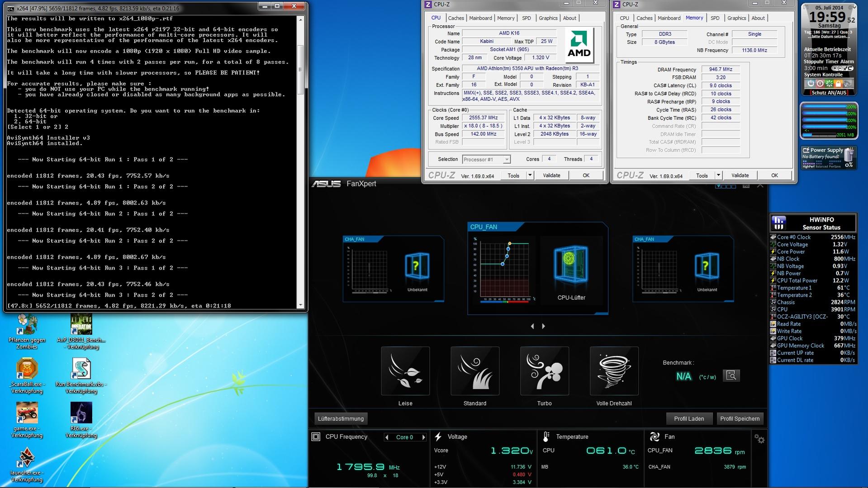868x488 pixels.
Task: Expand Tools dropdown arrow in Memory tab window
Action: (x=718, y=175)
